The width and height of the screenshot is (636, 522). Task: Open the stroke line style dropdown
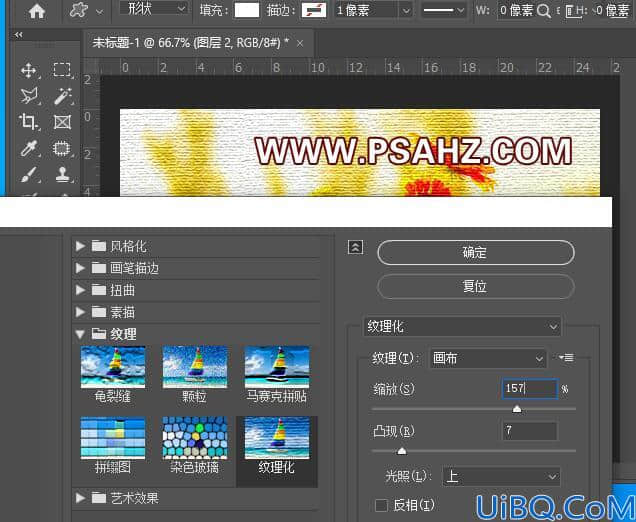443,10
